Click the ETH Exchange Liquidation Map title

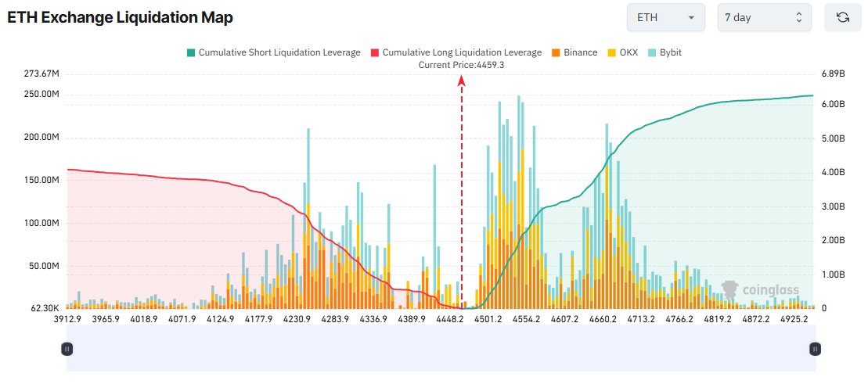tap(121, 17)
